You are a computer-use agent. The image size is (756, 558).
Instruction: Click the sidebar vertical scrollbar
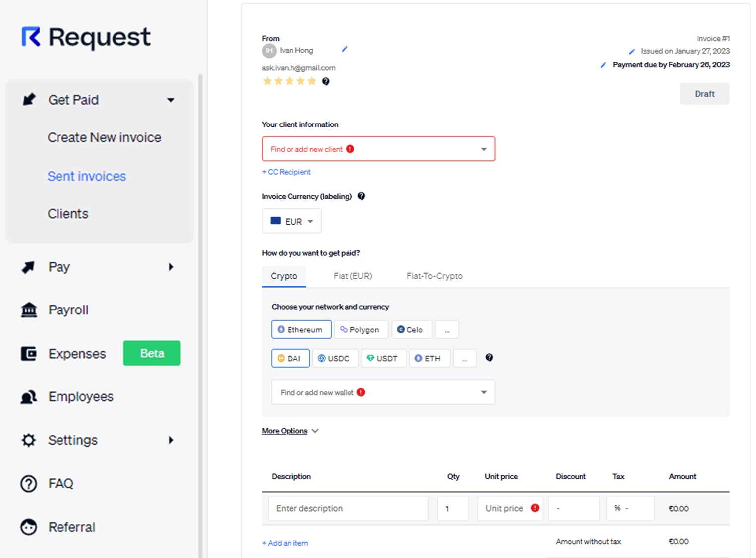[200, 316]
